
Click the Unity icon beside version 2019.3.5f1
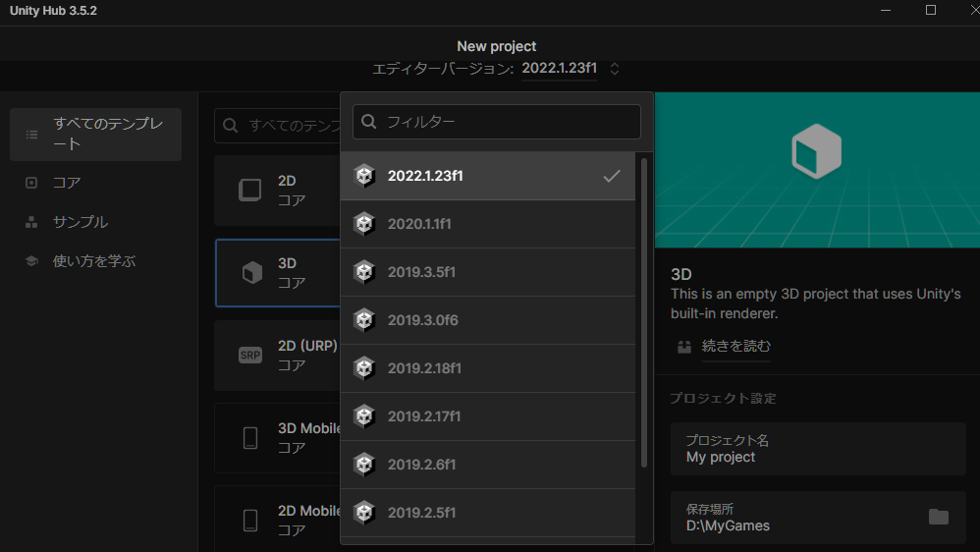[x=364, y=272]
